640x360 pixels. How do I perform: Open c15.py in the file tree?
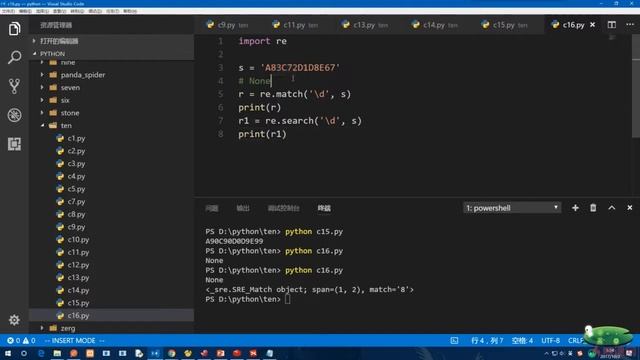click(112, 303)
